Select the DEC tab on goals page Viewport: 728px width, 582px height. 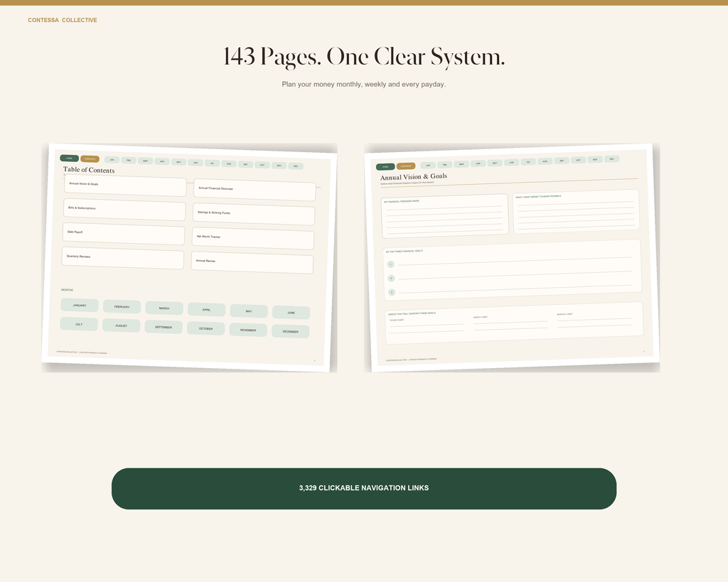click(x=611, y=158)
